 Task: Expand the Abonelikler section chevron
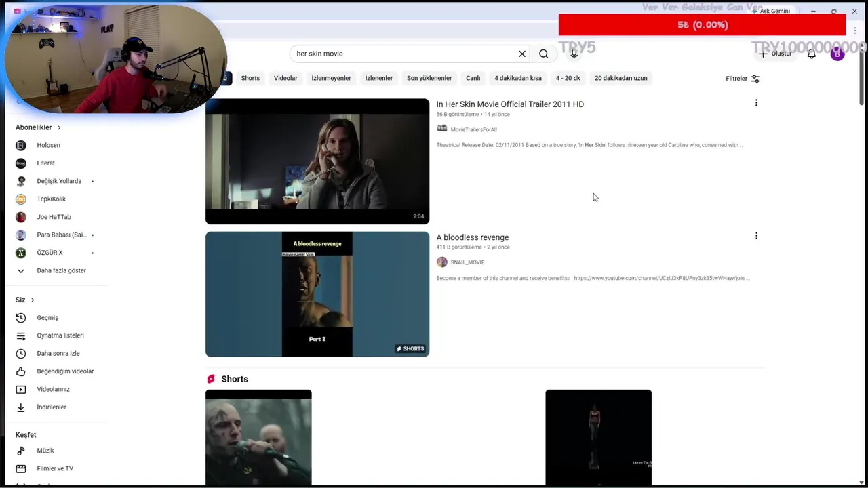[59, 127]
